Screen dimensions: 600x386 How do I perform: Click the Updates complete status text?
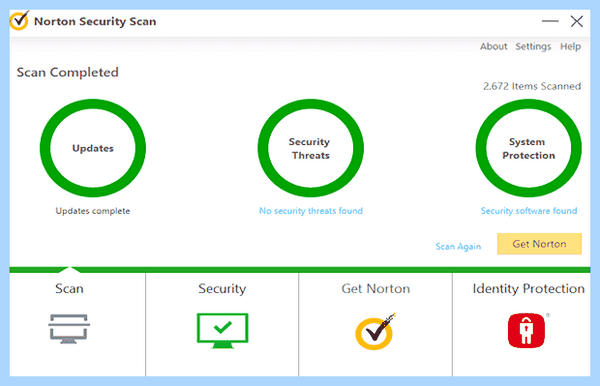coord(93,211)
